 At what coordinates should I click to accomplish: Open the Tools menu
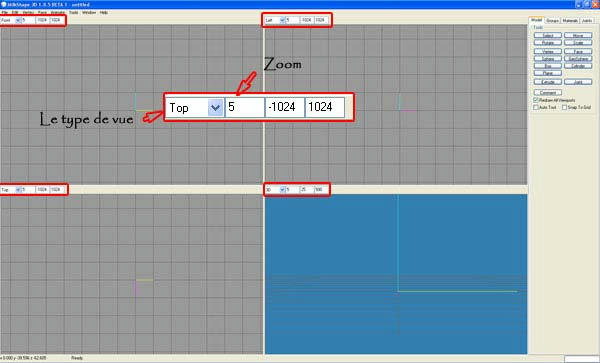73,13
